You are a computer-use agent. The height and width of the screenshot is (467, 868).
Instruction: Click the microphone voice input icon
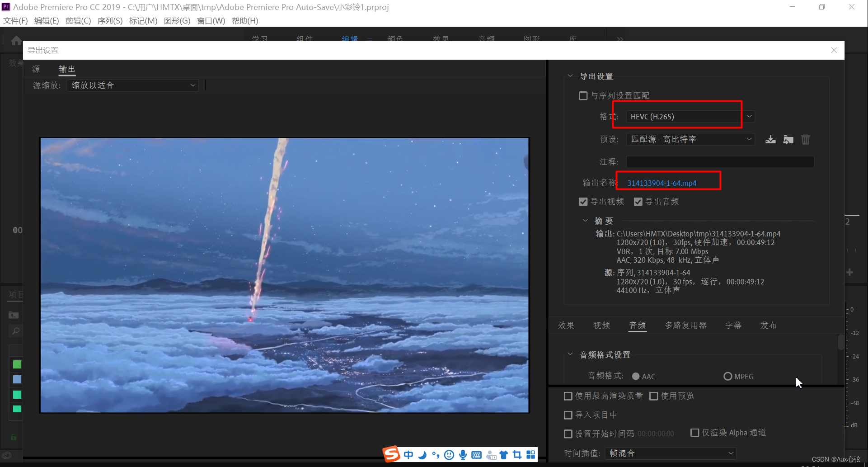tap(463, 455)
